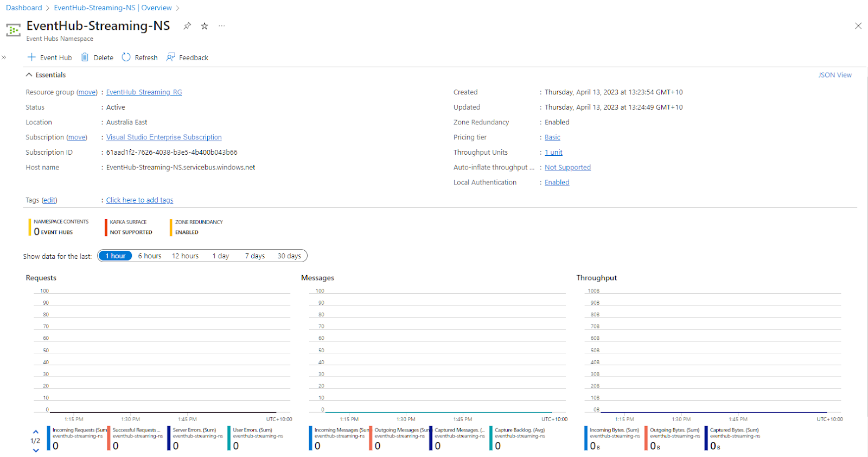
Task: Navigate to Dashboard in breadcrumb
Action: click(24, 8)
